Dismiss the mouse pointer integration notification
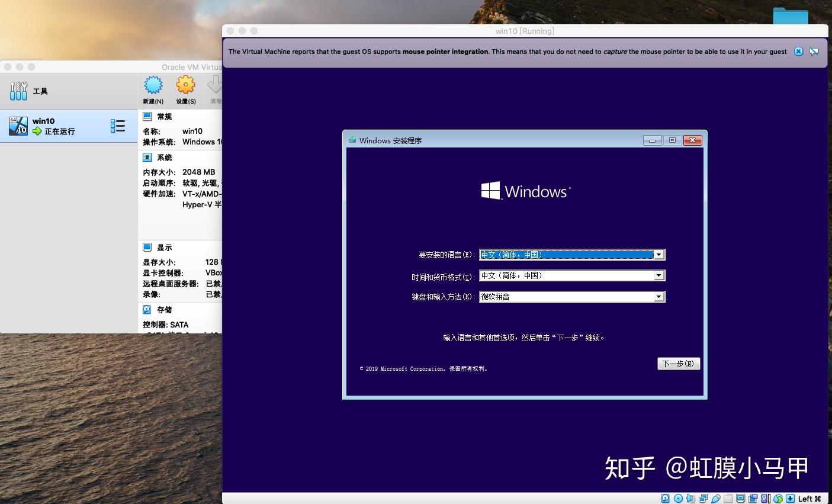This screenshot has width=832, height=504. pyautogui.click(x=798, y=52)
